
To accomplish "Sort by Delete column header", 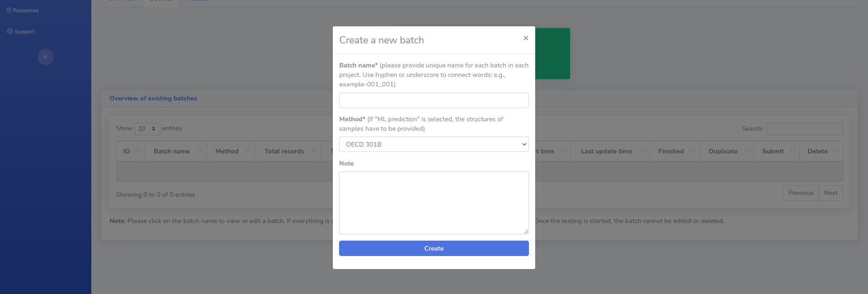I will click(x=821, y=151).
